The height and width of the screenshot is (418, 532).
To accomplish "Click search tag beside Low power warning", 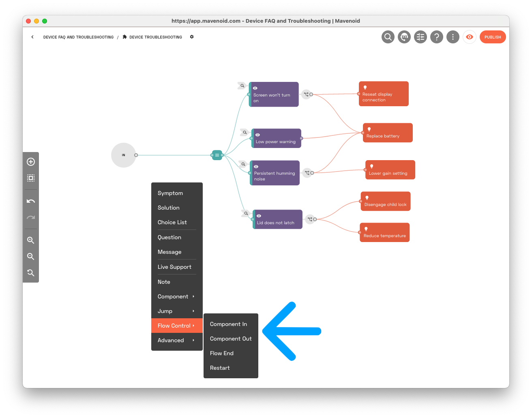I will click(245, 132).
